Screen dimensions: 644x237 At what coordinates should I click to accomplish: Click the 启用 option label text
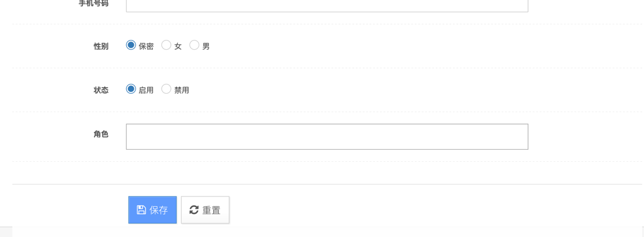coord(146,90)
